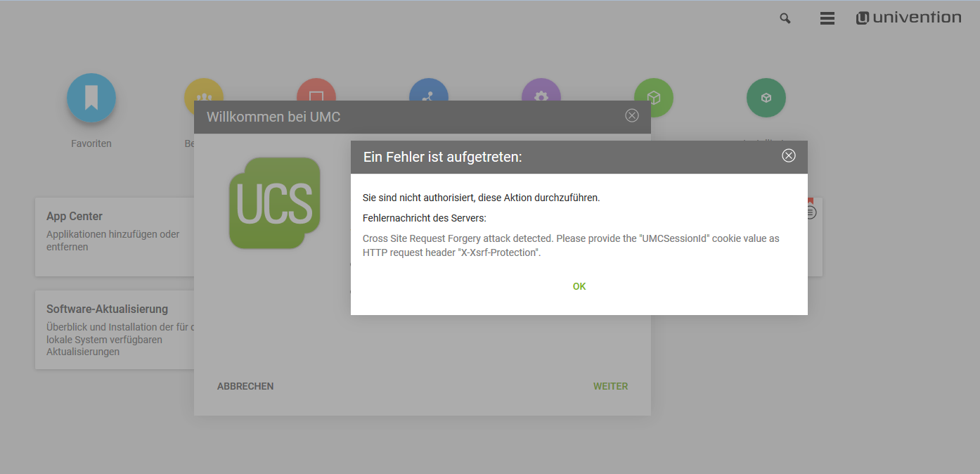The width and height of the screenshot is (980, 474).
Task: Click the Univention logo
Action: tap(908, 18)
